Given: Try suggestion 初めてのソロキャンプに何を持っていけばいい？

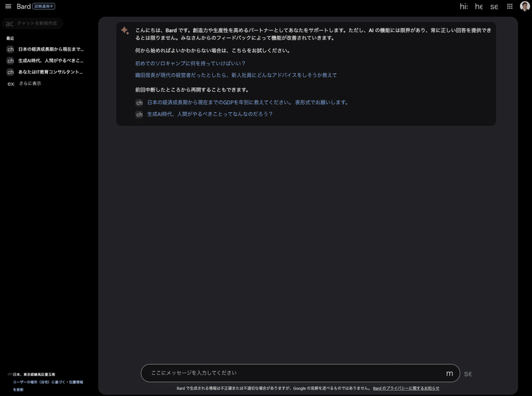Looking at the screenshot, I should pyautogui.click(x=190, y=63).
